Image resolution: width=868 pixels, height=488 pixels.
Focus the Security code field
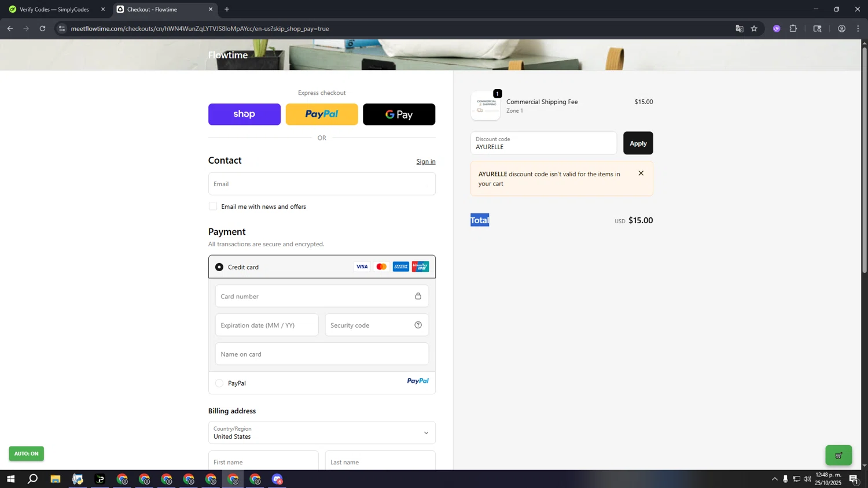[x=377, y=325]
